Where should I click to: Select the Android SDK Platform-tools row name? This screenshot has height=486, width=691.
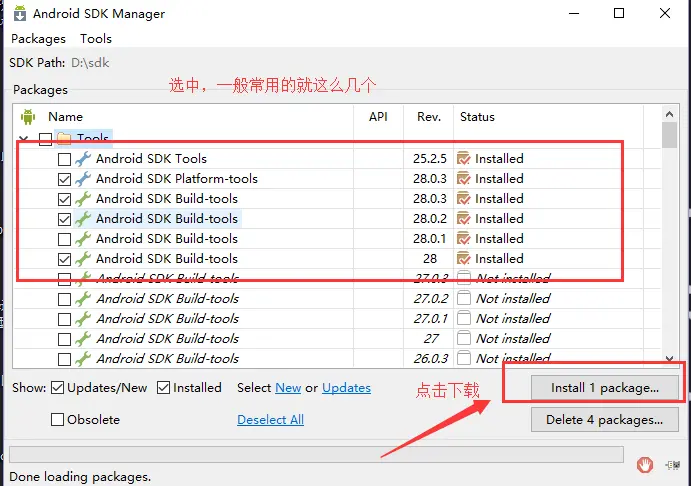(177, 178)
